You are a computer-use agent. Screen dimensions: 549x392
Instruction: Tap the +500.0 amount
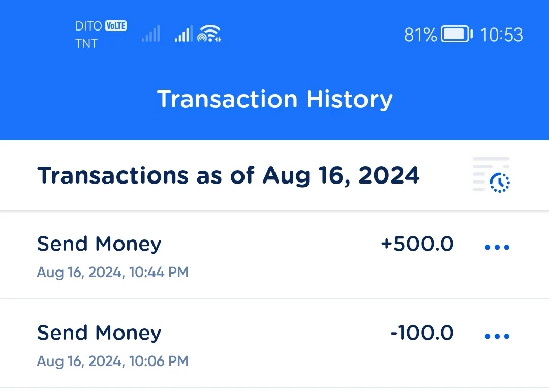[x=417, y=244]
